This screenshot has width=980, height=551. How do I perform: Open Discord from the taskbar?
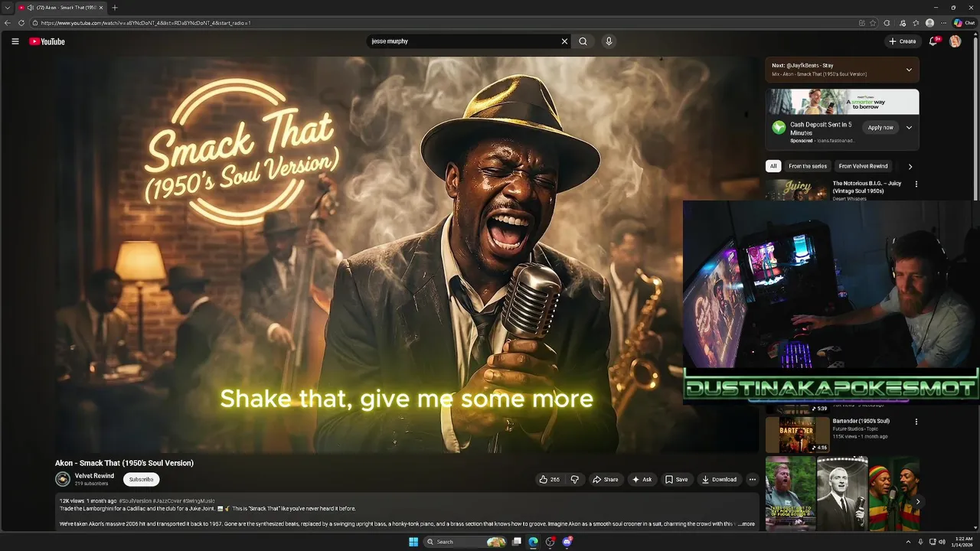pyautogui.click(x=567, y=542)
